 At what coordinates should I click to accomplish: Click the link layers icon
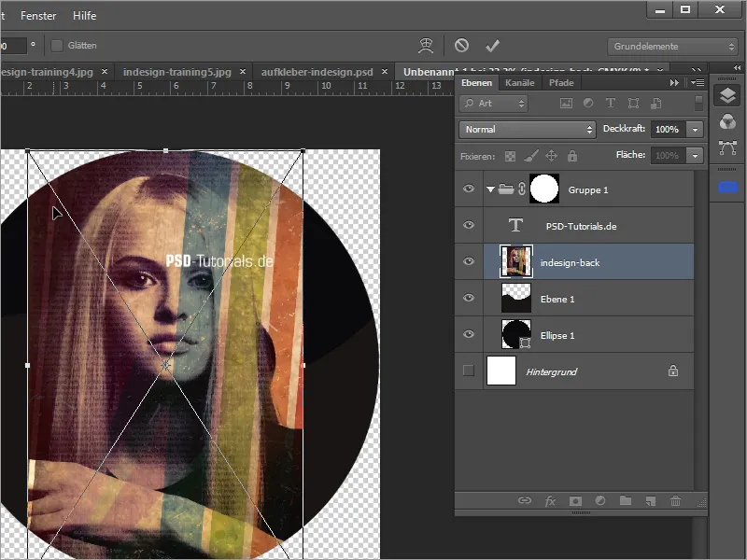coord(525,500)
